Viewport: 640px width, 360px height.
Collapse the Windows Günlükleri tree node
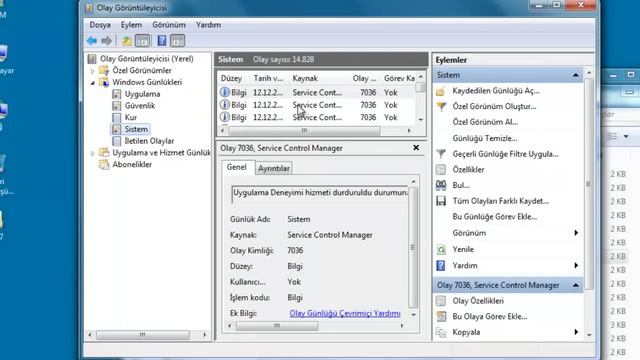coord(93,83)
